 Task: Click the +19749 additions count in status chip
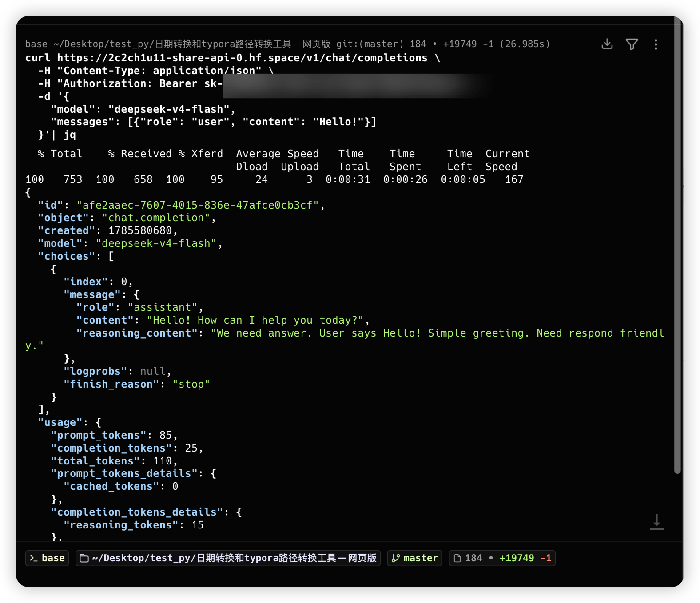point(517,558)
